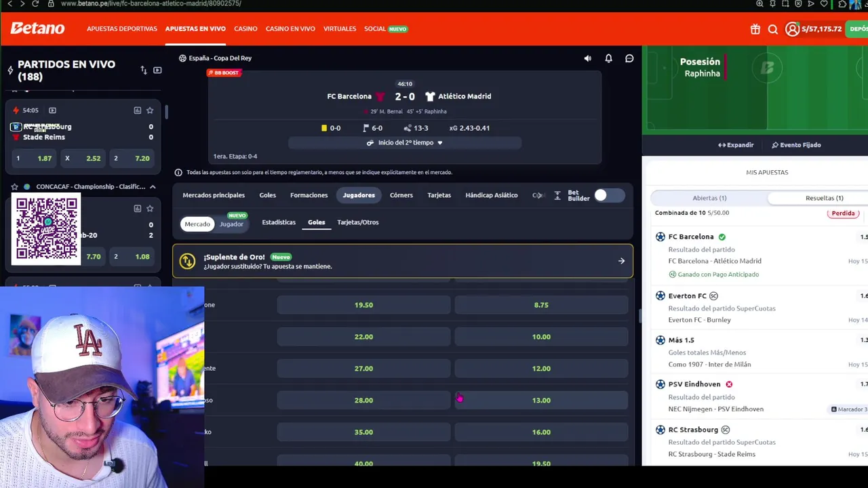Click browser forward arrow
The width and height of the screenshot is (868, 488).
click(x=22, y=4)
